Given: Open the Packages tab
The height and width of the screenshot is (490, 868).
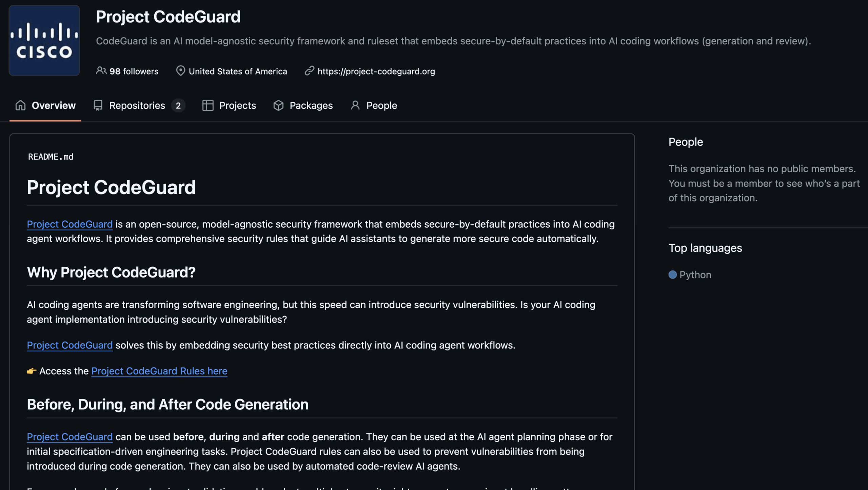Looking at the screenshot, I should [x=311, y=105].
